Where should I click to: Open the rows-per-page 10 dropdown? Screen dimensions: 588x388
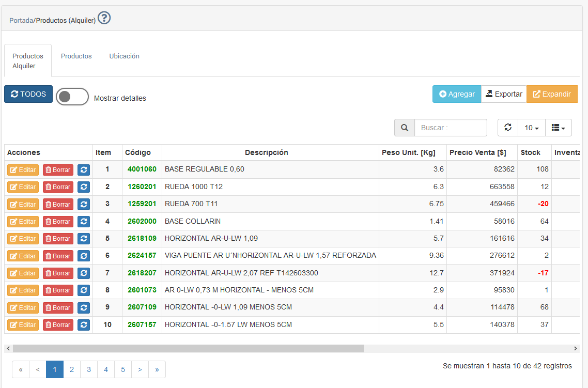click(x=532, y=128)
